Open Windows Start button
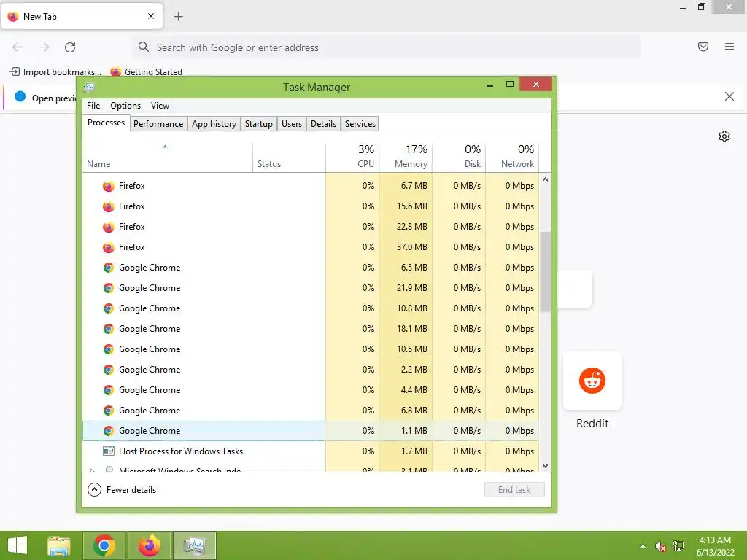 point(18,545)
